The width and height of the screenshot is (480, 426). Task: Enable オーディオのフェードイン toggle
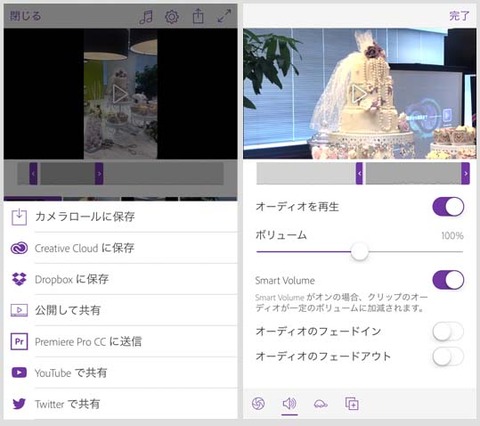point(448,332)
